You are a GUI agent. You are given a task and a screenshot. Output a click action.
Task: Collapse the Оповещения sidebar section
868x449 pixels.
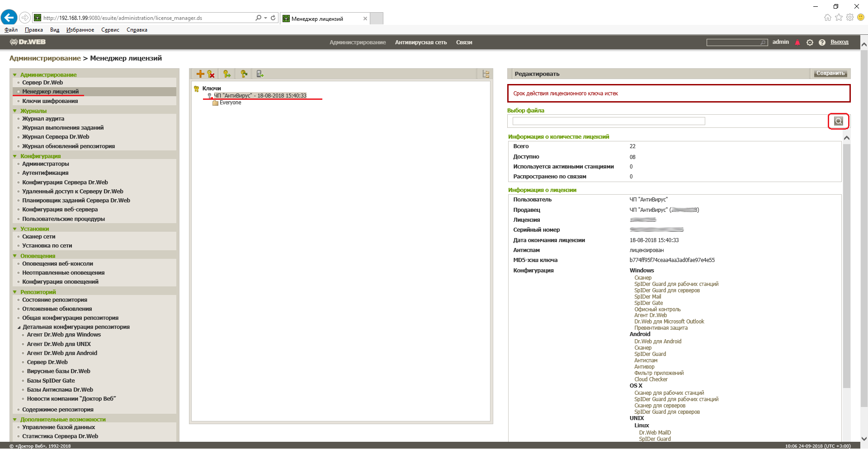(15, 256)
